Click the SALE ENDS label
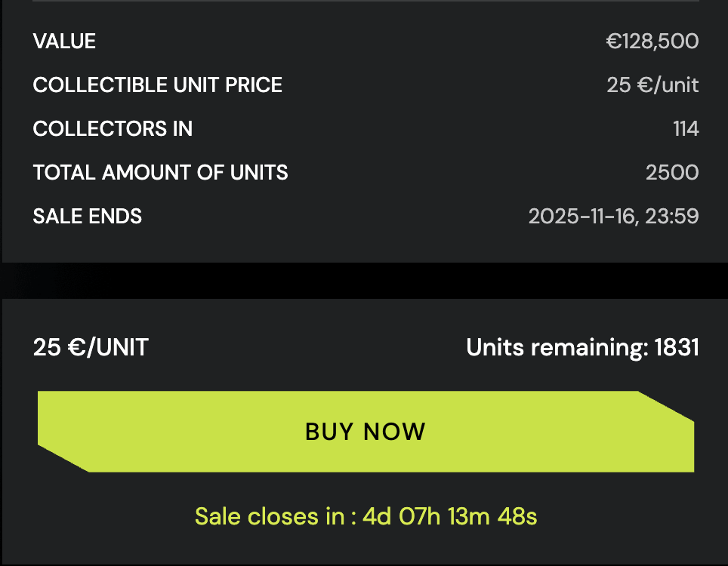 point(87,217)
